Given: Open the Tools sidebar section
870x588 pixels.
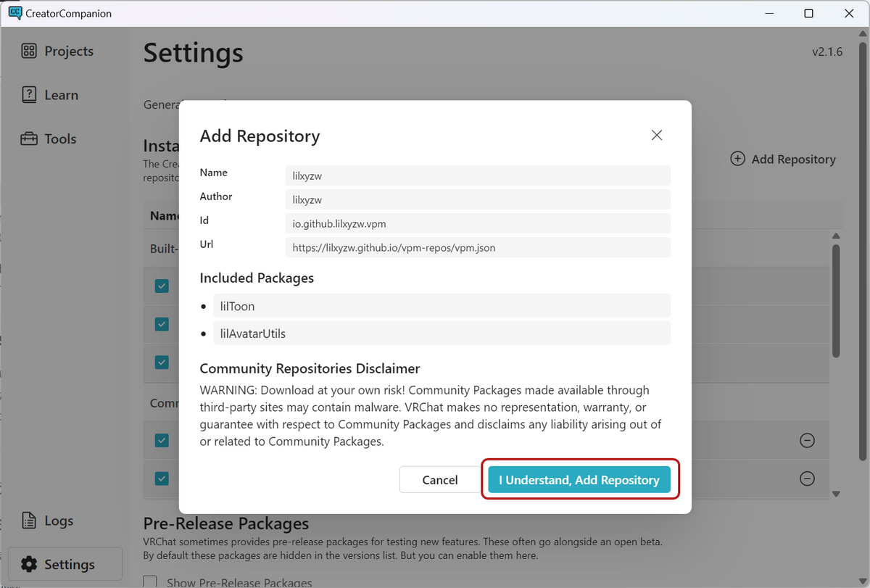Looking at the screenshot, I should (49, 138).
